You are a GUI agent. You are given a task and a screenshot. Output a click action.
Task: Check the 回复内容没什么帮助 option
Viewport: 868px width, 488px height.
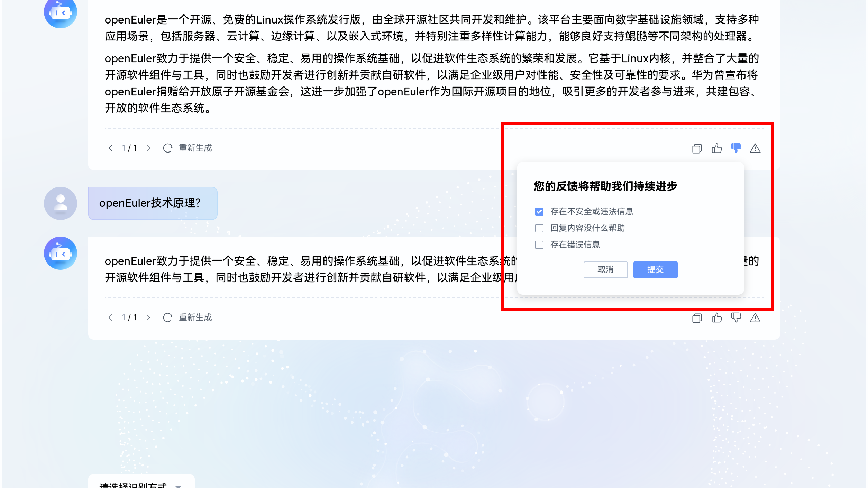click(x=539, y=228)
